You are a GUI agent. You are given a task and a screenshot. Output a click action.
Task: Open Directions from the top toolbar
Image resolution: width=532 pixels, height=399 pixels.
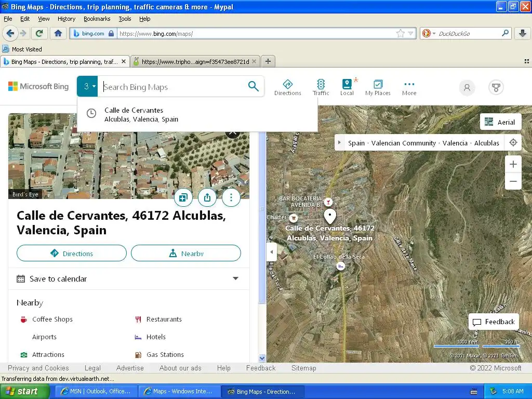(288, 87)
